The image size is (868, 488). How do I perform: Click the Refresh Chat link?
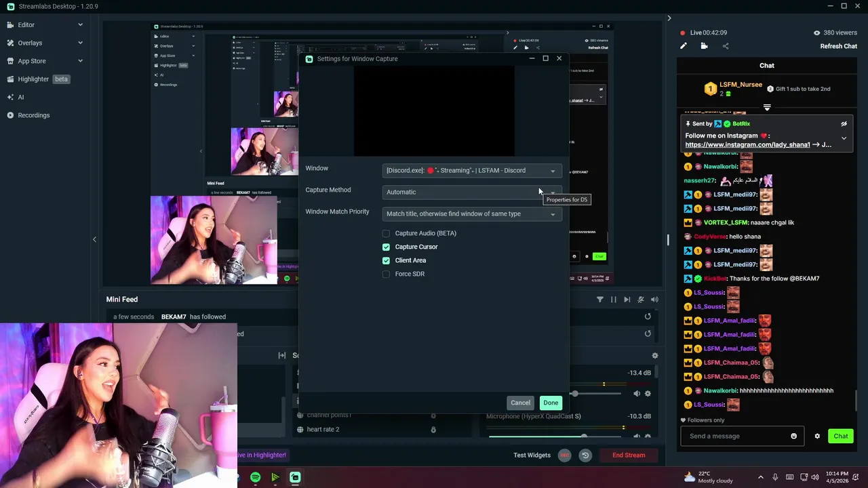(x=838, y=46)
